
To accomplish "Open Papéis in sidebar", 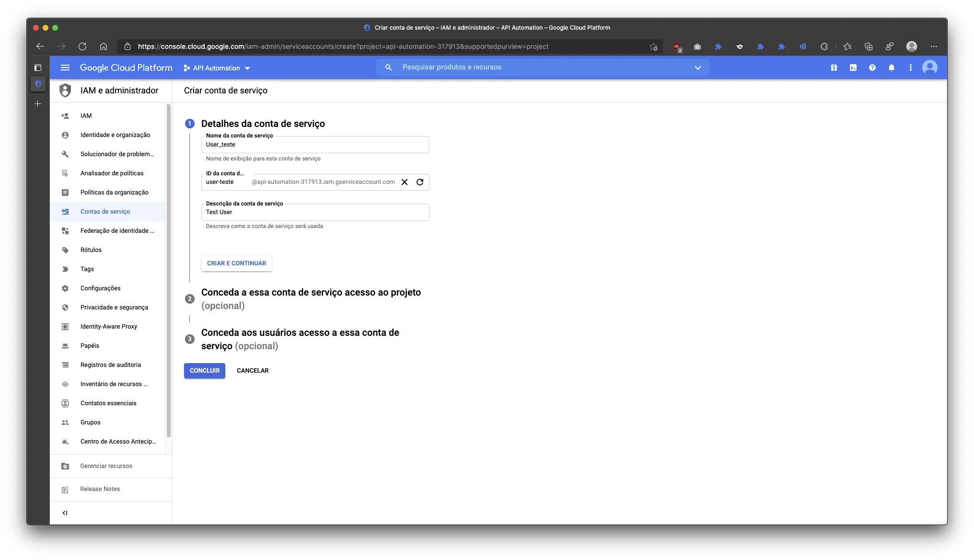I will pos(107,346).
